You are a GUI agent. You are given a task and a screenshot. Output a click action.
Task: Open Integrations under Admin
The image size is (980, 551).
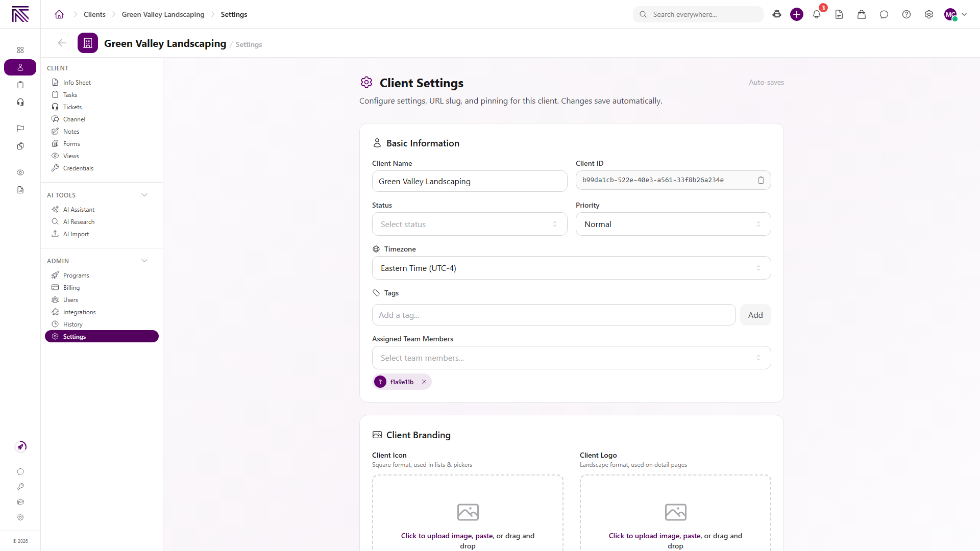tap(102, 312)
